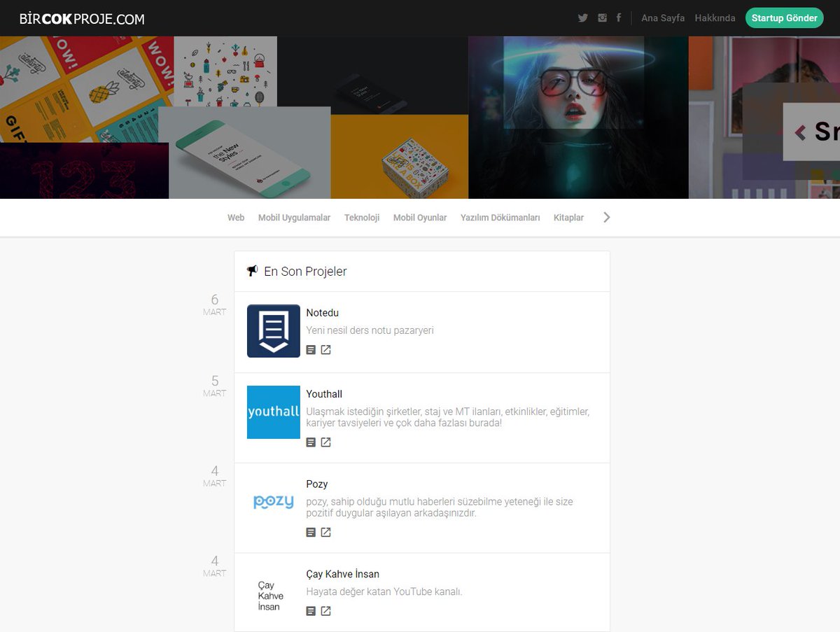This screenshot has width=840, height=632.
Task: Open the Twitter icon in header
Action: pyautogui.click(x=582, y=18)
